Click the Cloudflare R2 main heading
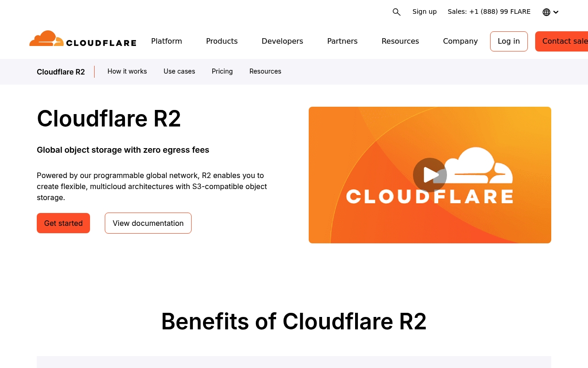Viewport: 588px width, 368px height. click(109, 119)
